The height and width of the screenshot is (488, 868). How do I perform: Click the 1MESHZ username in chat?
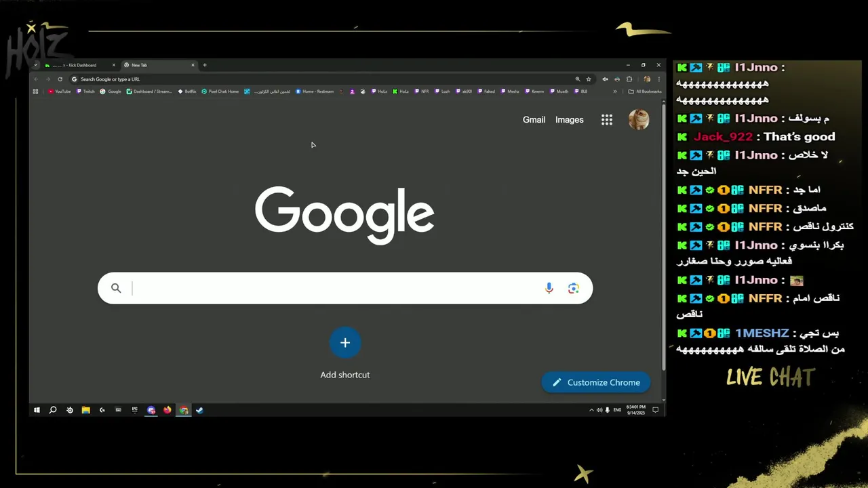[762, 333]
